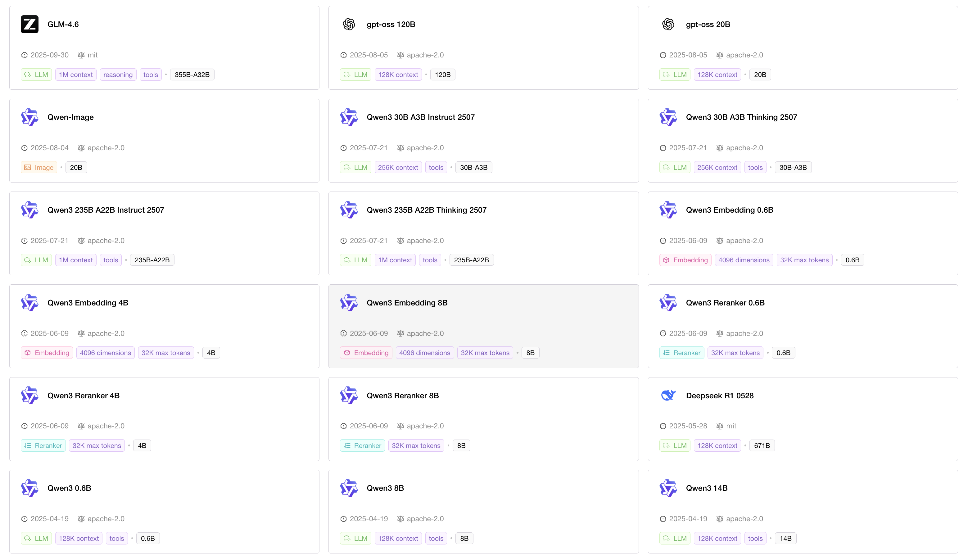Viewport: 968px width, 560px height.
Task: Open the Qwen3 235B A22B Thinking 2507 title
Action: tap(426, 210)
